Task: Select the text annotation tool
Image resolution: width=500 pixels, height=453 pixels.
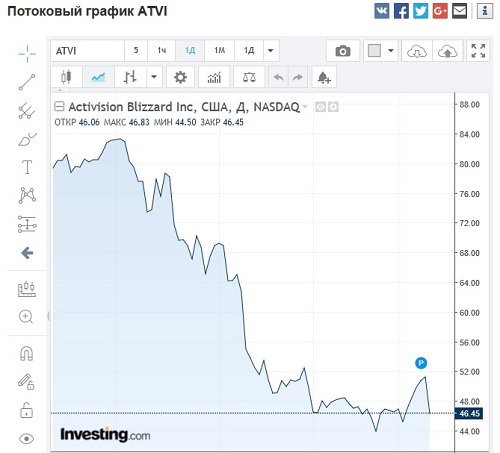Action: point(27,167)
